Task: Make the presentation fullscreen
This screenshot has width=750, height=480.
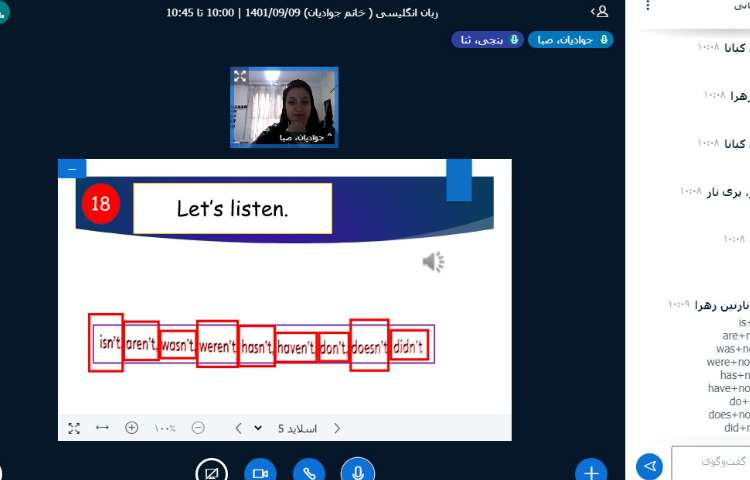Action: [x=74, y=428]
